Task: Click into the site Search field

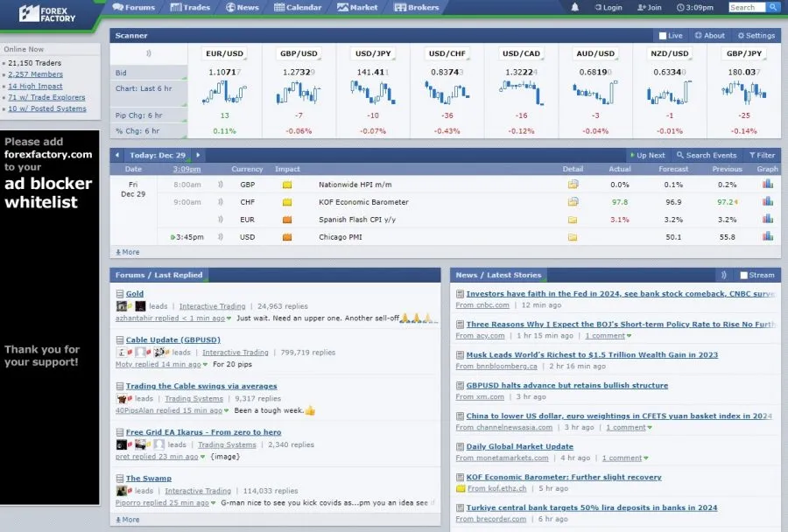Action: 748,7
